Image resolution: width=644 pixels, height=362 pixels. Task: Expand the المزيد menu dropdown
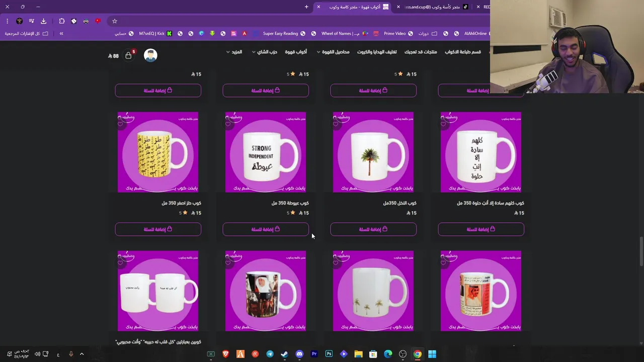(234, 52)
